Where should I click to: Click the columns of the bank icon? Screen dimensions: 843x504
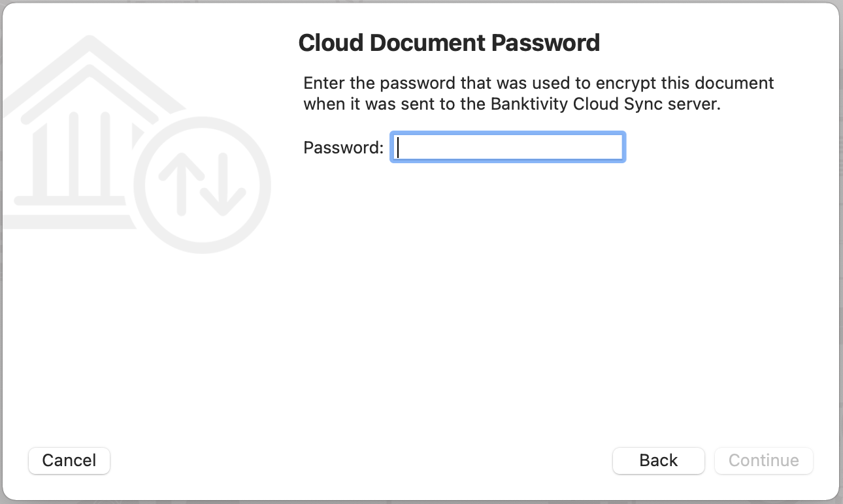[x=72, y=157]
